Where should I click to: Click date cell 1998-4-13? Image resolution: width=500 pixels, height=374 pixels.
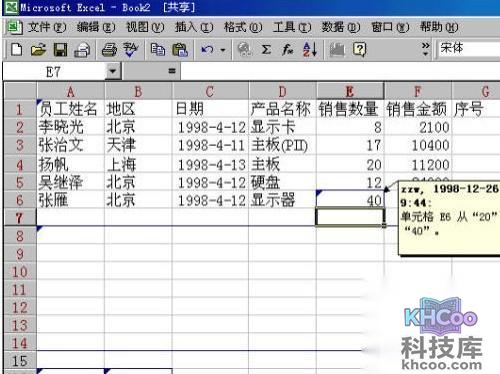[210, 164]
